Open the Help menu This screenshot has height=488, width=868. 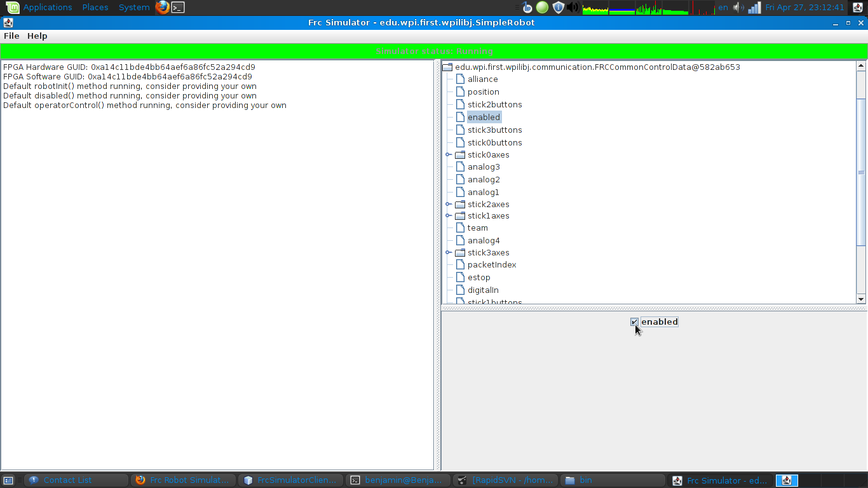[x=37, y=36]
